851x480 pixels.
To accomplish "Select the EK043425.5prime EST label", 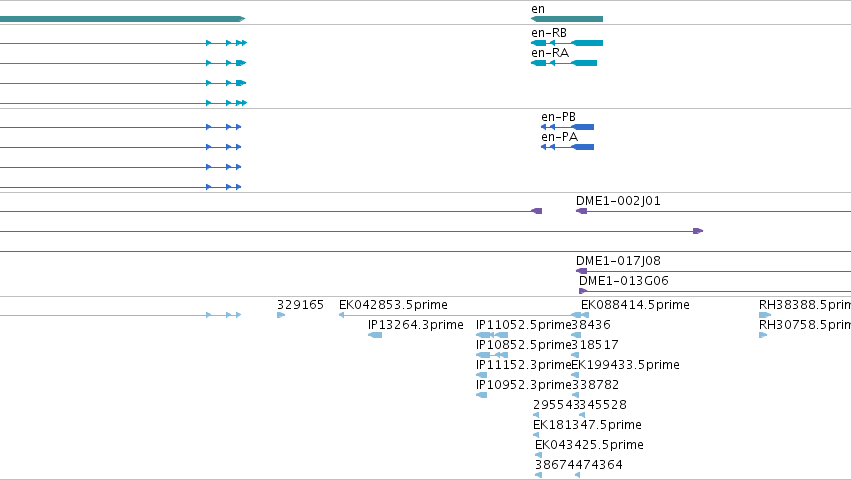I will [589, 445].
